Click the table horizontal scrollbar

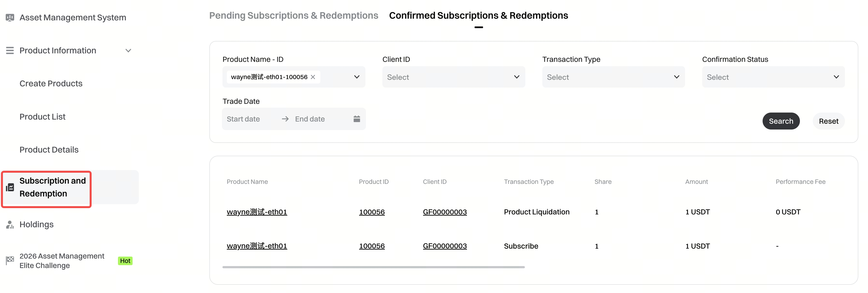pos(373,267)
